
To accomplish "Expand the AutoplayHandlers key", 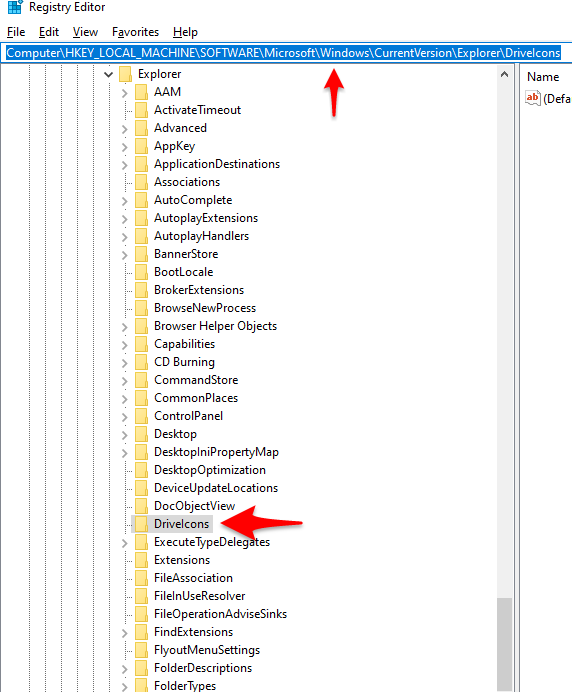I will pos(124,237).
